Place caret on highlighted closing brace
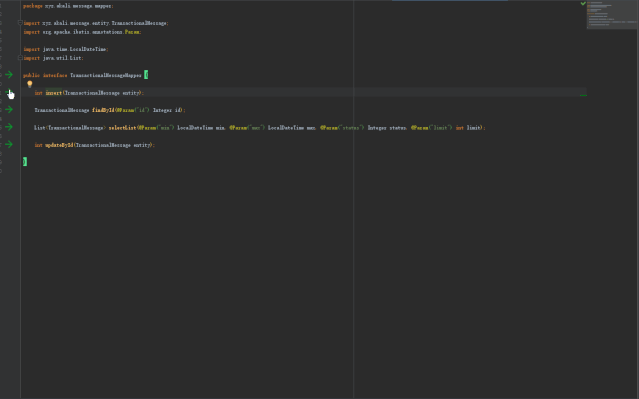The image size is (639, 399). click(x=25, y=162)
